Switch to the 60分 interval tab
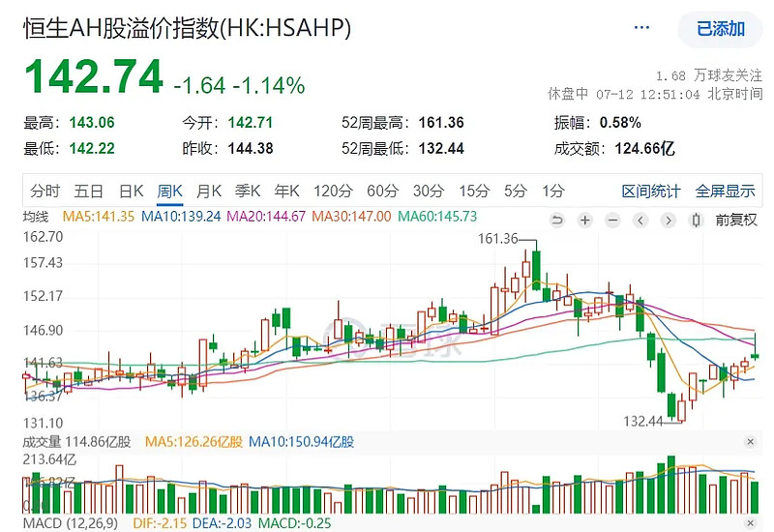774x532 pixels. click(382, 191)
